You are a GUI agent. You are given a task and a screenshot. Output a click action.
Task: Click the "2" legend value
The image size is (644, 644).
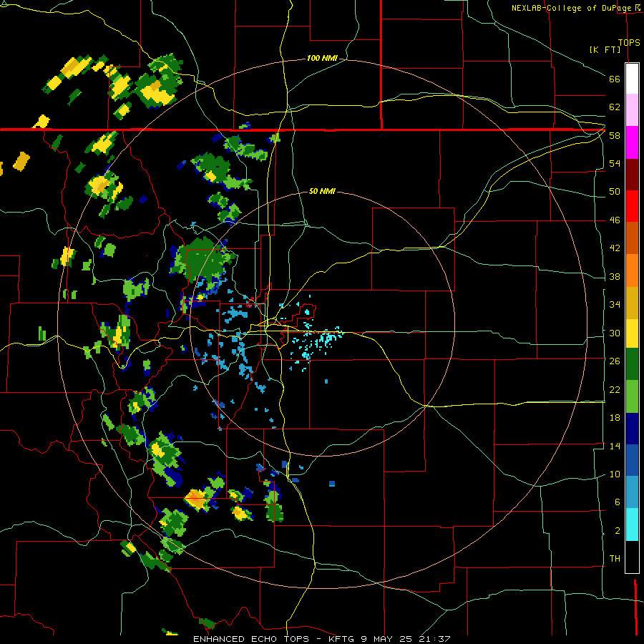[617, 531]
